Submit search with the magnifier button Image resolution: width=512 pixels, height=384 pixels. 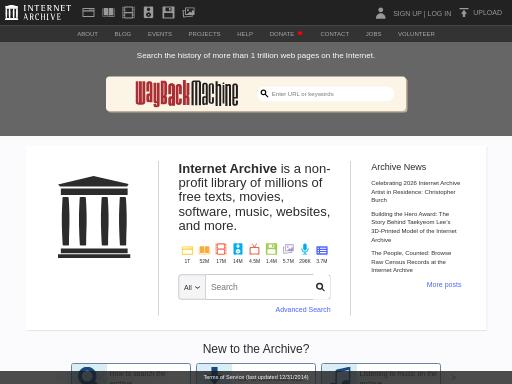[x=320, y=287]
